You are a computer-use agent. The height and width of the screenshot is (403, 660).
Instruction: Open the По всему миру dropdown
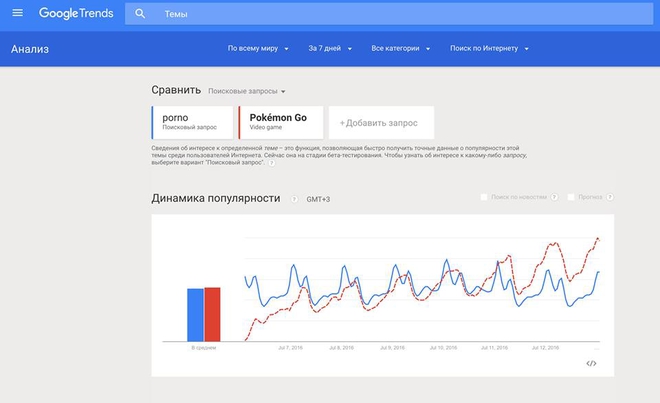point(258,48)
